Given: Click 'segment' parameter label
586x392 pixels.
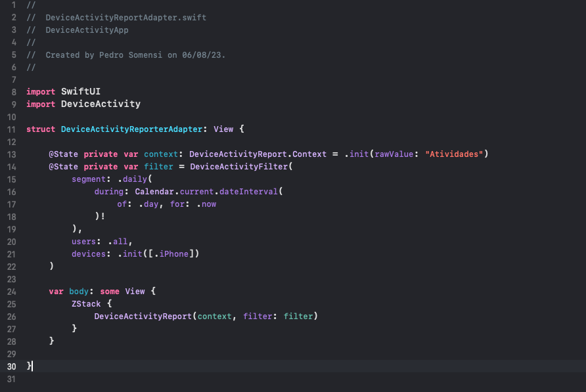Looking at the screenshot, I should click(x=89, y=179).
